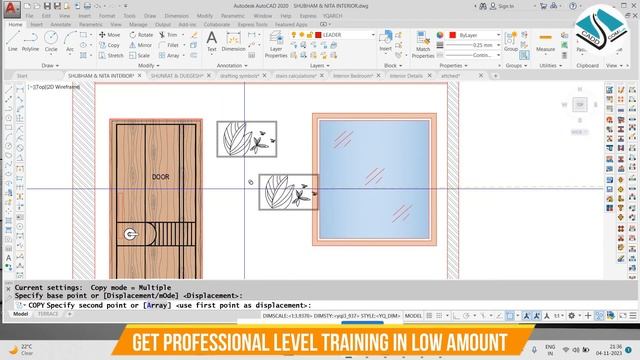This screenshot has height=360, width=640.
Task: Switch to Interior Details drawing tab
Action: pyautogui.click(x=406, y=76)
